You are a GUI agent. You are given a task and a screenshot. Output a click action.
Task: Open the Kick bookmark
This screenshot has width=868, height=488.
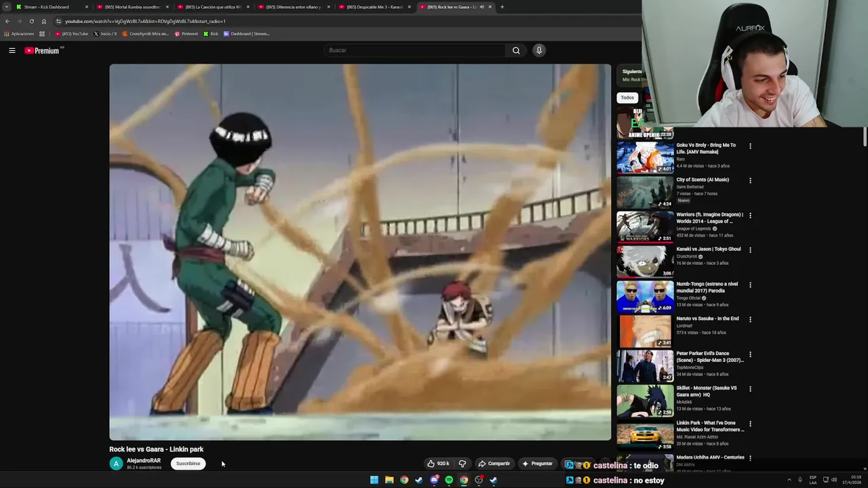(x=211, y=34)
